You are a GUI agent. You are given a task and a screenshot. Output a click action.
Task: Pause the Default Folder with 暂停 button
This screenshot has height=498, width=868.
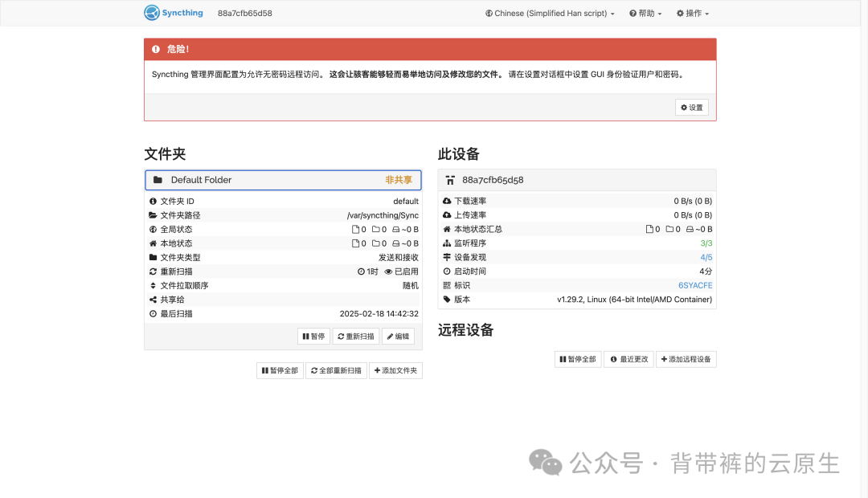tap(313, 337)
